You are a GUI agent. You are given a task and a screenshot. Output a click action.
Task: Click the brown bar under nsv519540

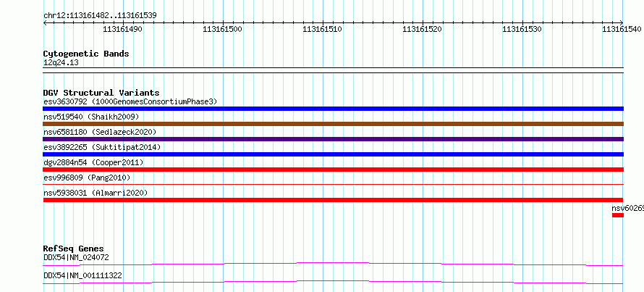coord(333,124)
